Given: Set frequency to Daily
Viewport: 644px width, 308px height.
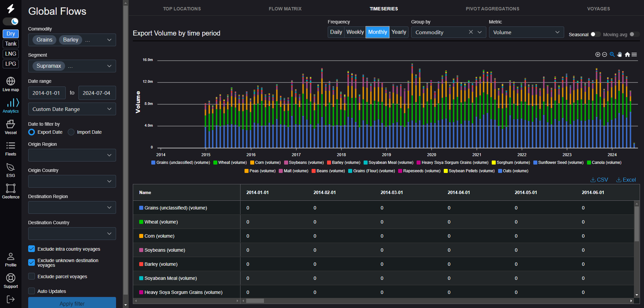Looking at the screenshot, I should (x=336, y=32).
